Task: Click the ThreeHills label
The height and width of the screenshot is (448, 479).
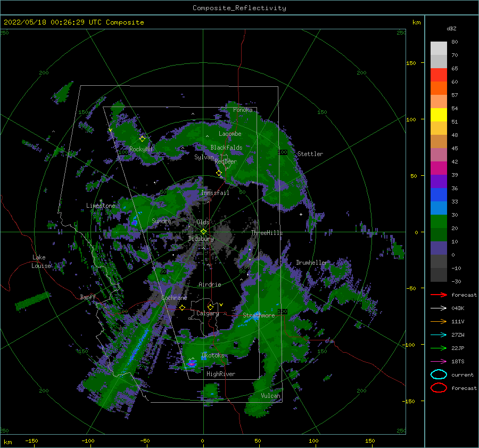Action: (x=267, y=233)
